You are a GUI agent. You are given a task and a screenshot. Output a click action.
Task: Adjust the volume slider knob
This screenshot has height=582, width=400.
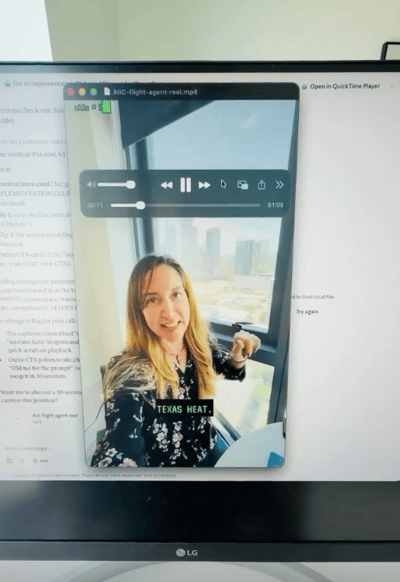click(130, 184)
